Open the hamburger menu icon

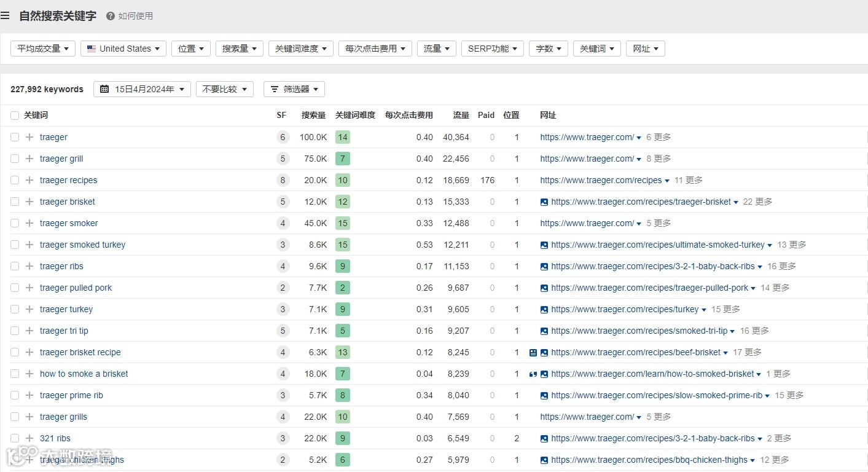point(6,16)
